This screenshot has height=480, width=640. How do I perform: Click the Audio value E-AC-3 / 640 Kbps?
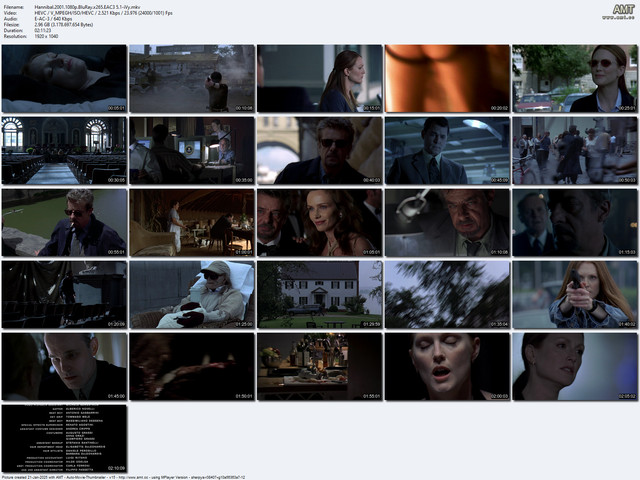53,19
